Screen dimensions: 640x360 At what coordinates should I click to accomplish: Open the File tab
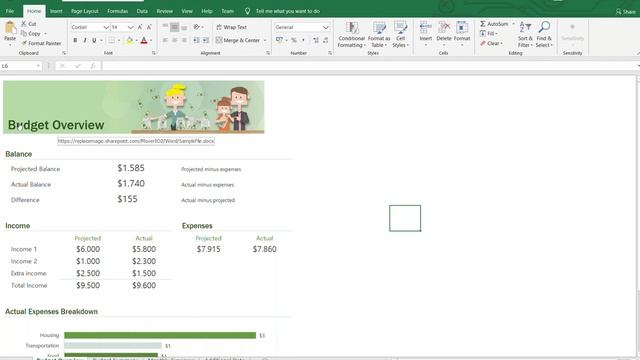(10, 11)
